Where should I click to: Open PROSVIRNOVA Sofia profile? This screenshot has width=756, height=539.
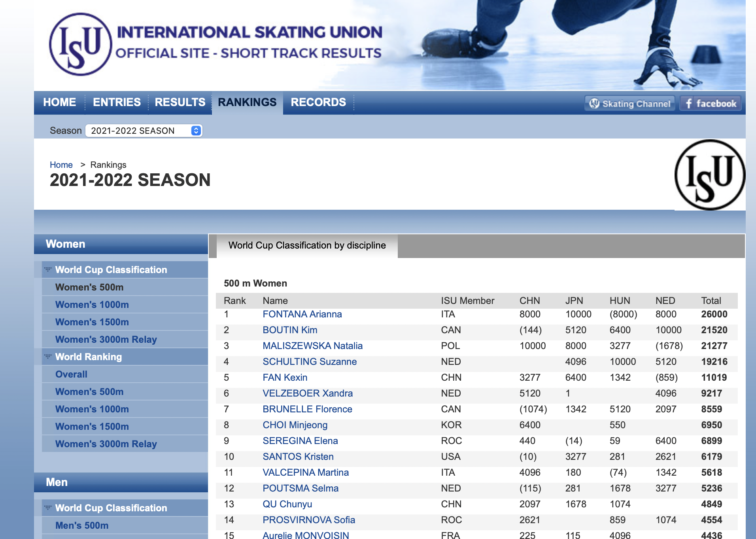coord(309,520)
